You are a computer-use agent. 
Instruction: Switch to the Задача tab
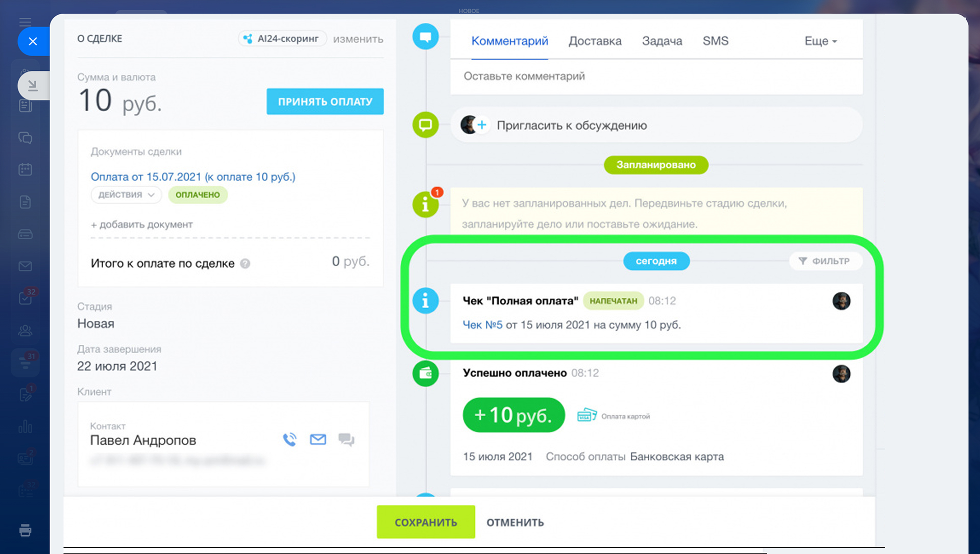(661, 41)
